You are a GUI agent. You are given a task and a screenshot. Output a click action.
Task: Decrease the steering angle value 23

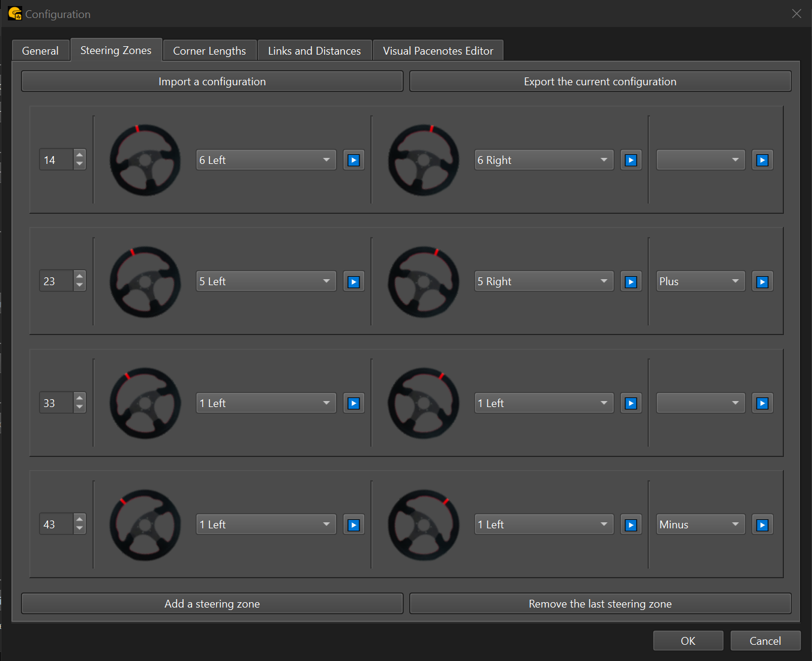80,286
